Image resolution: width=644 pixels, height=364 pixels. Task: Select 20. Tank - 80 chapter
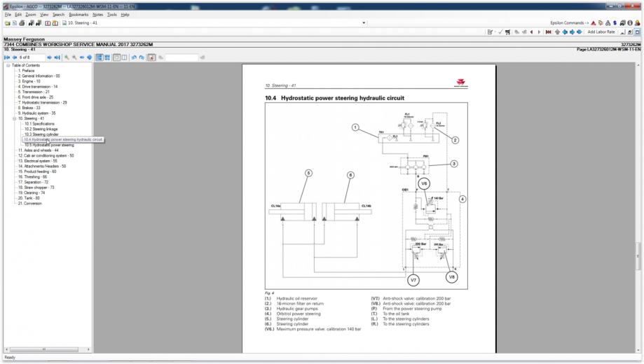click(28, 199)
